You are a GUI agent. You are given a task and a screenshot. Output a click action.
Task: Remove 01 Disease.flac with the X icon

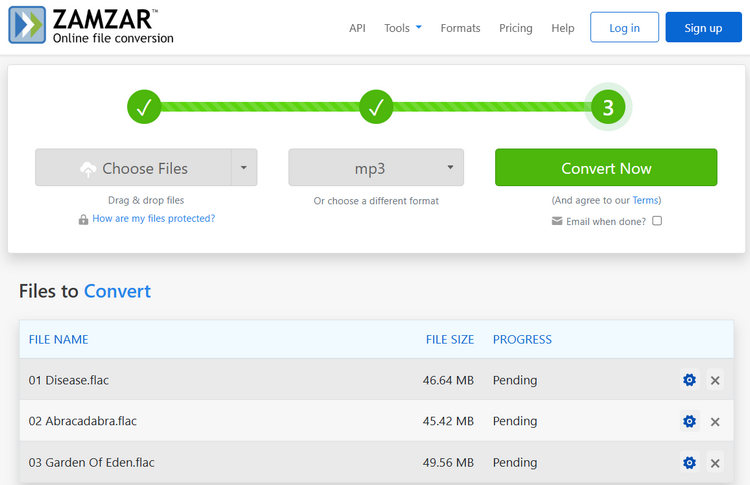pyautogui.click(x=715, y=380)
